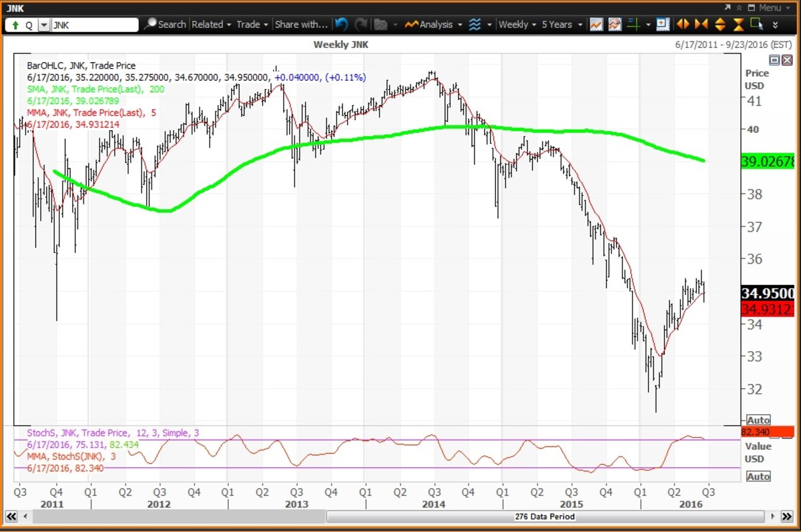Viewport: 801px width, 532px height.
Task: Select the green crosshair cursor tool
Action: click(x=633, y=25)
